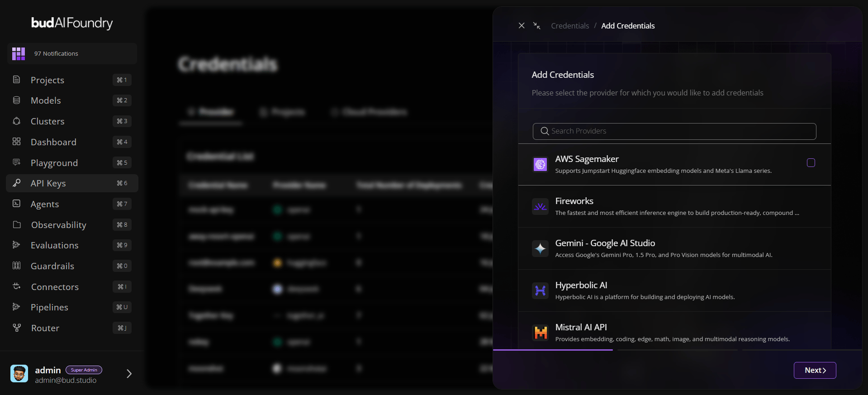Click the Pipelines sidebar icon

click(16, 307)
